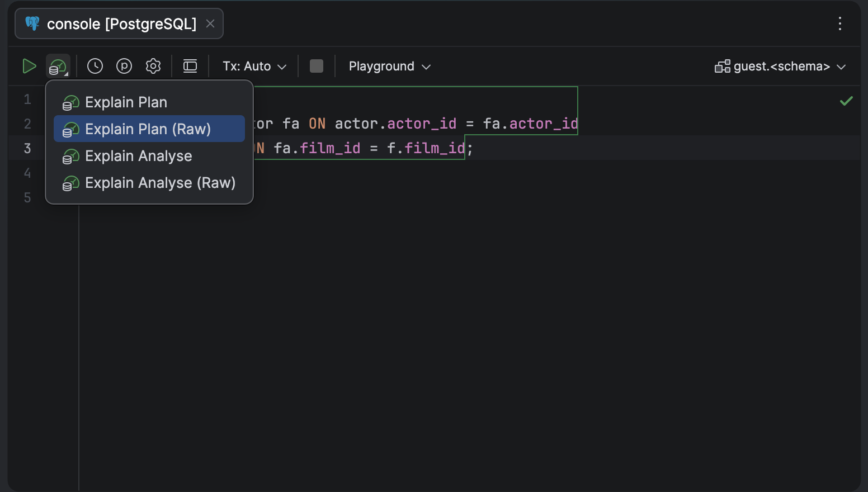
Task: Click fa.film_id in line 3
Action: [x=317, y=148]
